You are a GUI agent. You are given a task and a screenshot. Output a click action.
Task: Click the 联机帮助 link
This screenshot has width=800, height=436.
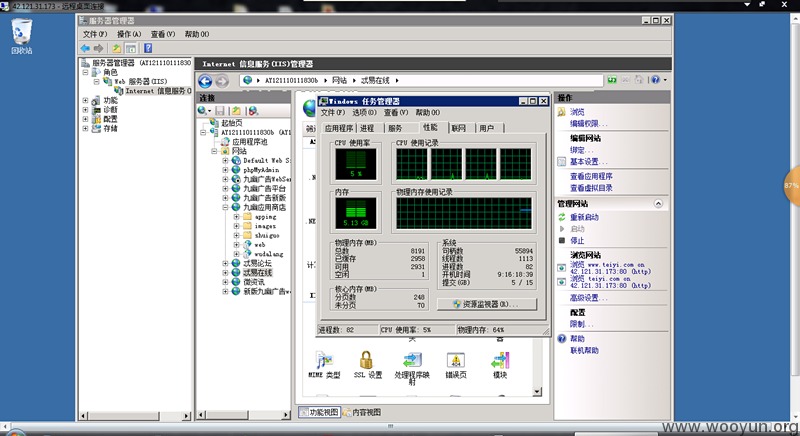coord(584,350)
